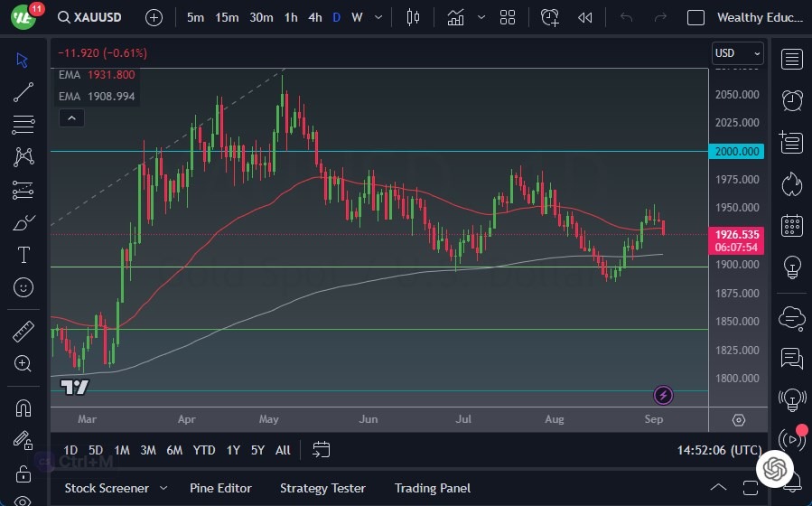Set the date range to YTD
Screen dimensions: 812x506
204,450
